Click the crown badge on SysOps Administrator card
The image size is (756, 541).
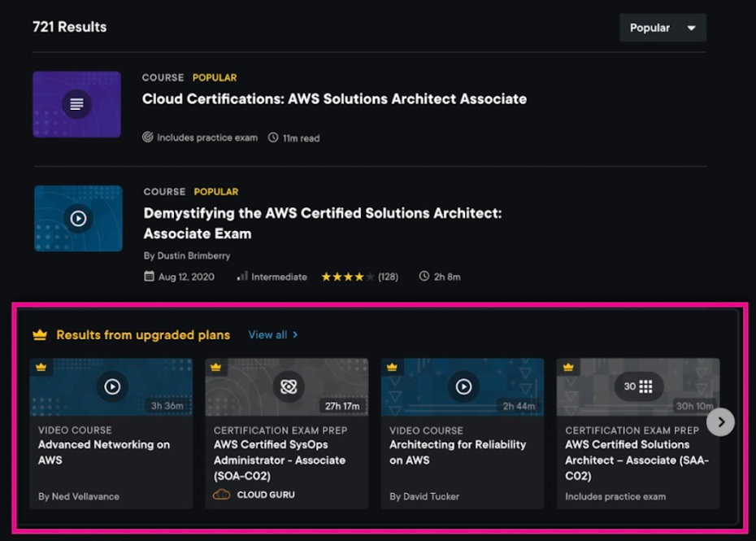click(x=215, y=367)
